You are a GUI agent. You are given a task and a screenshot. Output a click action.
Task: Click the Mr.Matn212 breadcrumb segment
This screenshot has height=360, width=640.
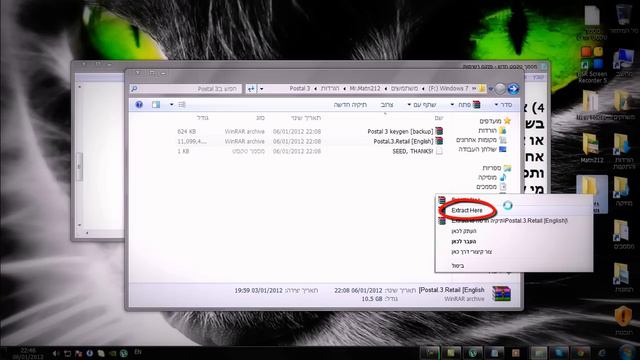[x=365, y=89]
